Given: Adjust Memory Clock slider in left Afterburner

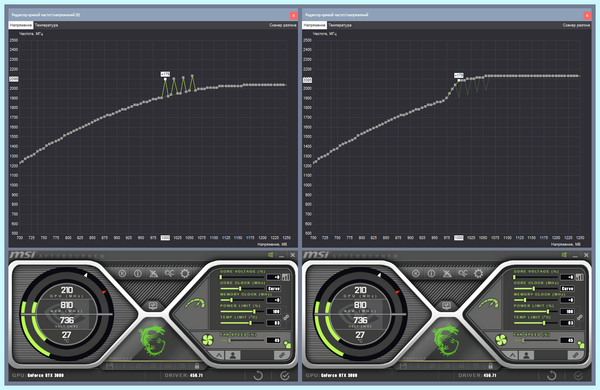Looking at the screenshot, I should [242, 300].
